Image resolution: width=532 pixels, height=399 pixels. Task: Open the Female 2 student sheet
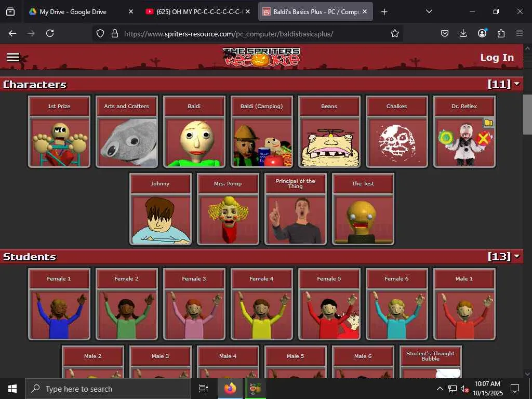coord(127,304)
